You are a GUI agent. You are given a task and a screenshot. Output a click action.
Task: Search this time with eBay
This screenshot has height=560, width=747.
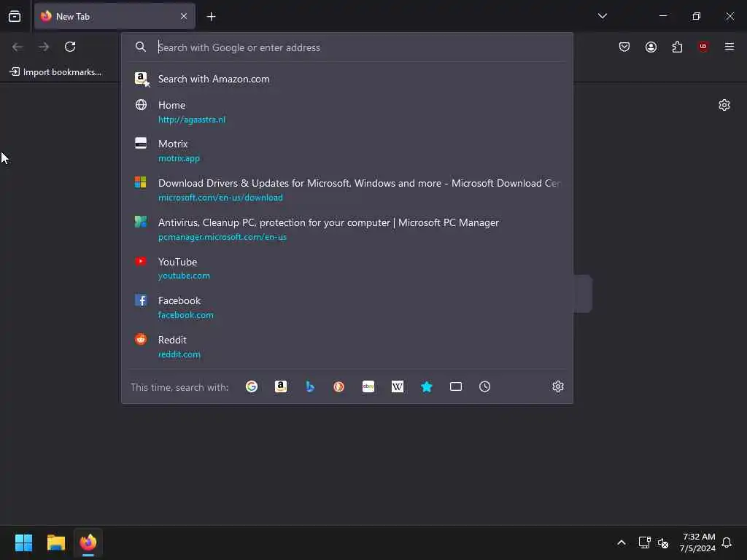click(x=368, y=386)
